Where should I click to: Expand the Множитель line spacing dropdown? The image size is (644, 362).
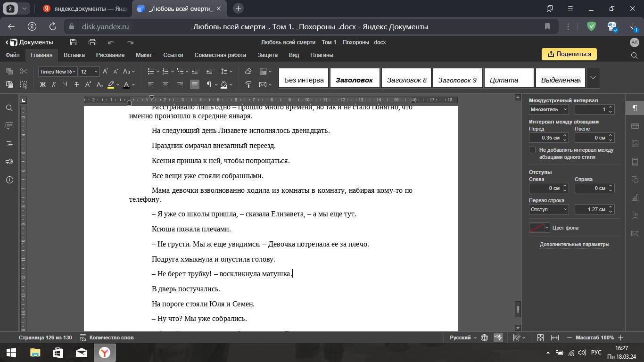(x=549, y=109)
